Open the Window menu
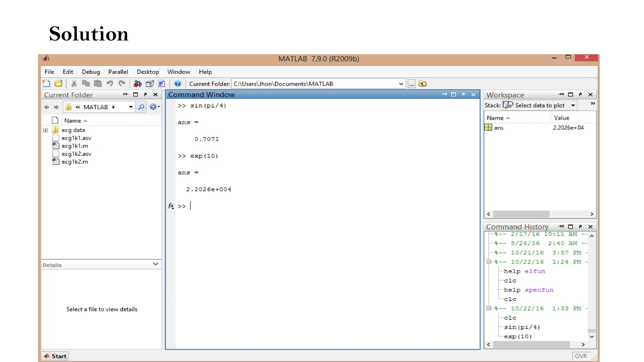This screenshot has width=644, height=362. pyautogui.click(x=179, y=72)
